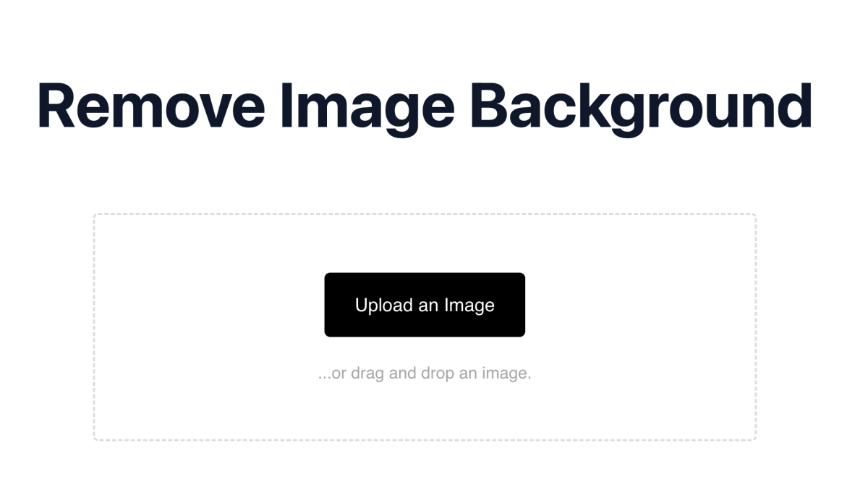Screen dimensions: 868x493
Task: Select the Remove Image Background heading
Action: pyautogui.click(x=425, y=107)
